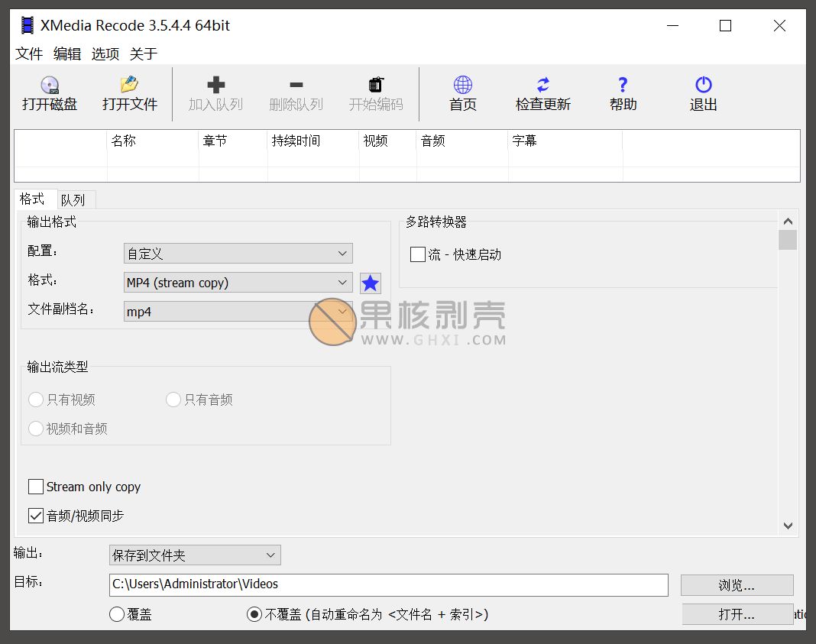Click the 检查更新 (Check Updates) icon
Viewport: 816px width, 644px height.
(542, 92)
